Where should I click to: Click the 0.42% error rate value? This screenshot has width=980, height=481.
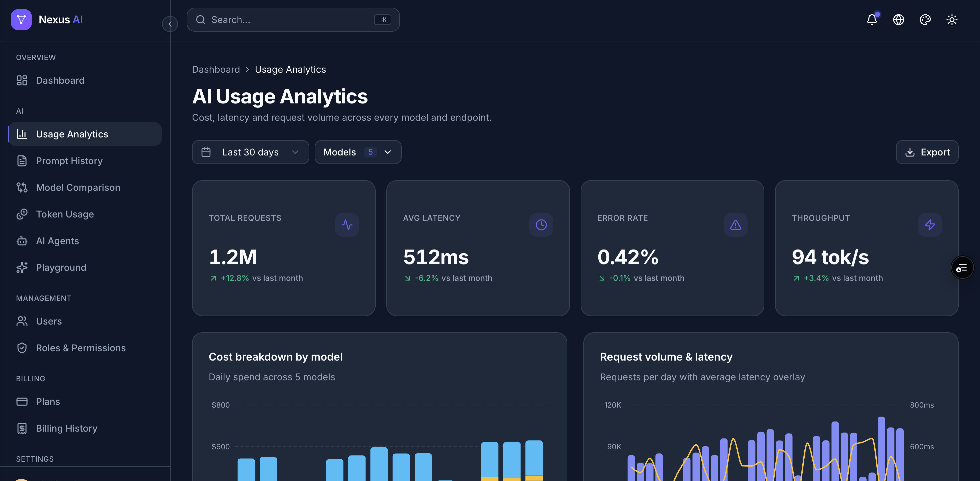[628, 257]
